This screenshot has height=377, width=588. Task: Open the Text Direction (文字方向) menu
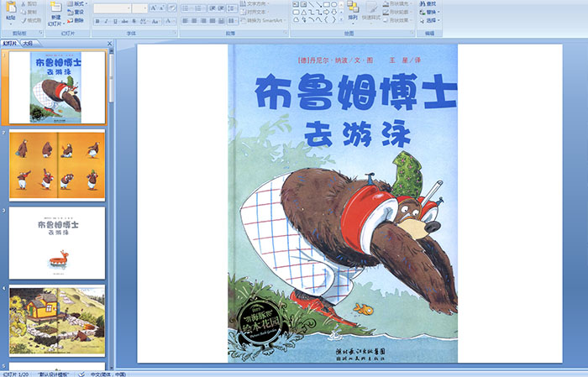pos(255,3)
